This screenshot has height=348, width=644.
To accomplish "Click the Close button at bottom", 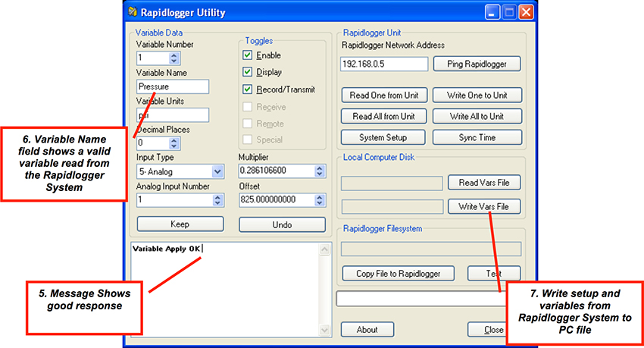I will 486,330.
